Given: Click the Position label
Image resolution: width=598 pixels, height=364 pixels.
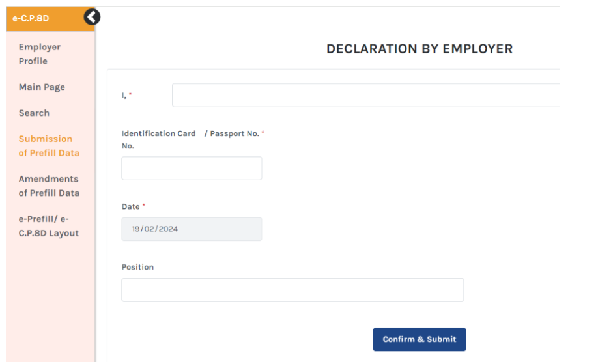Looking at the screenshot, I should tap(137, 268).
